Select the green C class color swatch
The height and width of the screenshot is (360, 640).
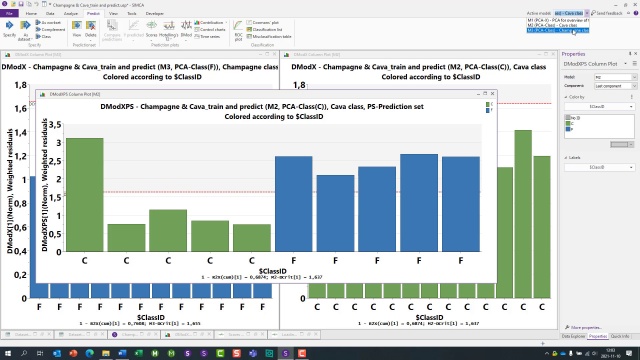568,123
